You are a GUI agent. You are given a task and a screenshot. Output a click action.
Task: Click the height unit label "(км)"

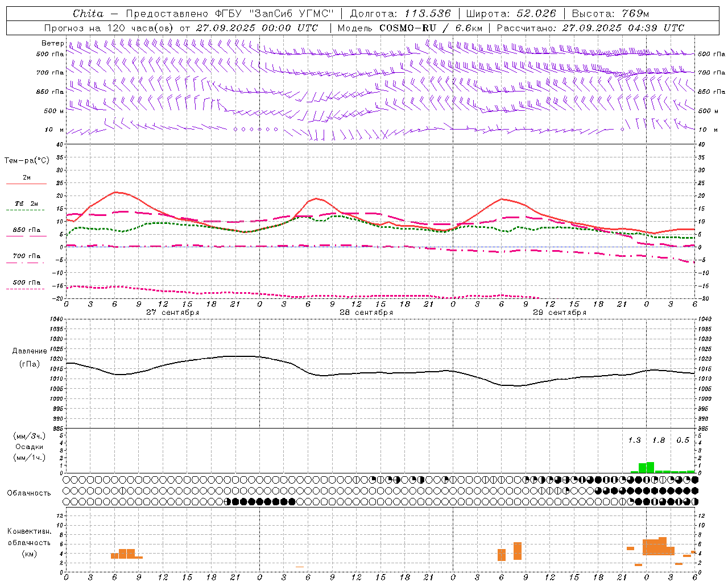[29, 554]
